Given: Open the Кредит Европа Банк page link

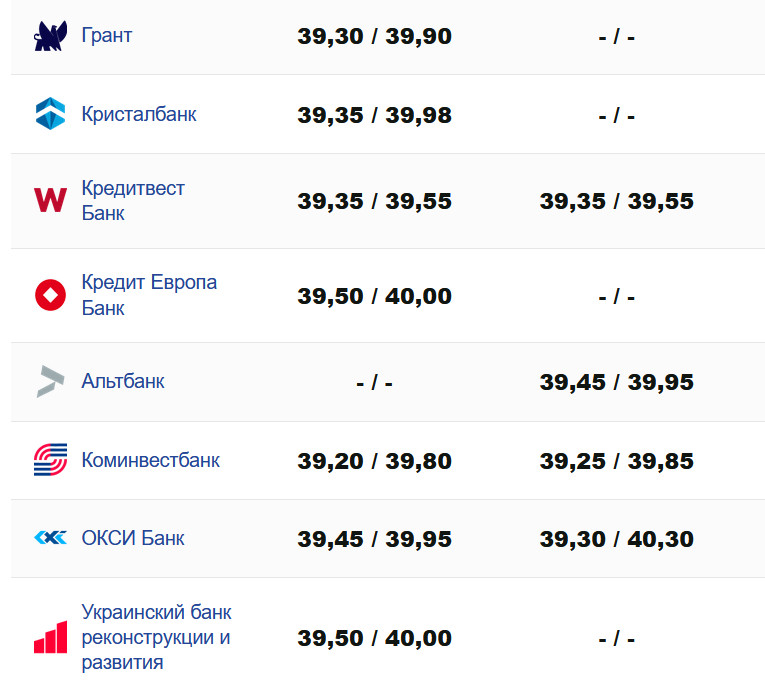Looking at the screenshot, I should tap(149, 295).
